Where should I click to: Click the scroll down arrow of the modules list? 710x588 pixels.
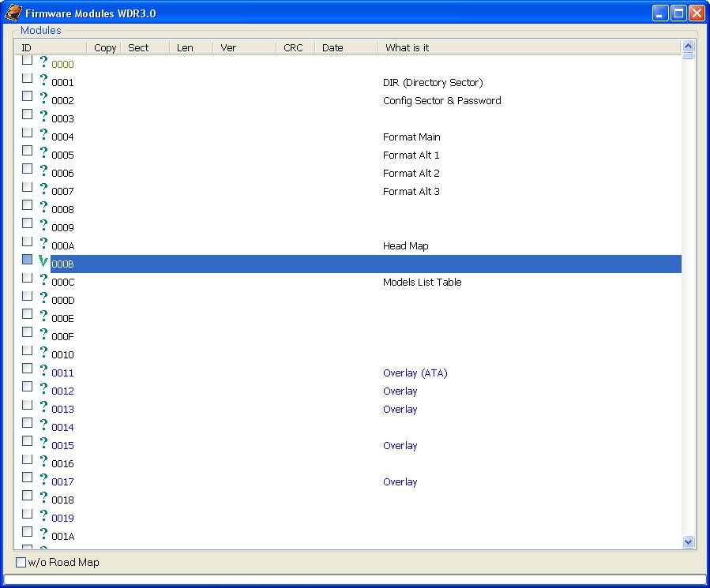click(688, 542)
